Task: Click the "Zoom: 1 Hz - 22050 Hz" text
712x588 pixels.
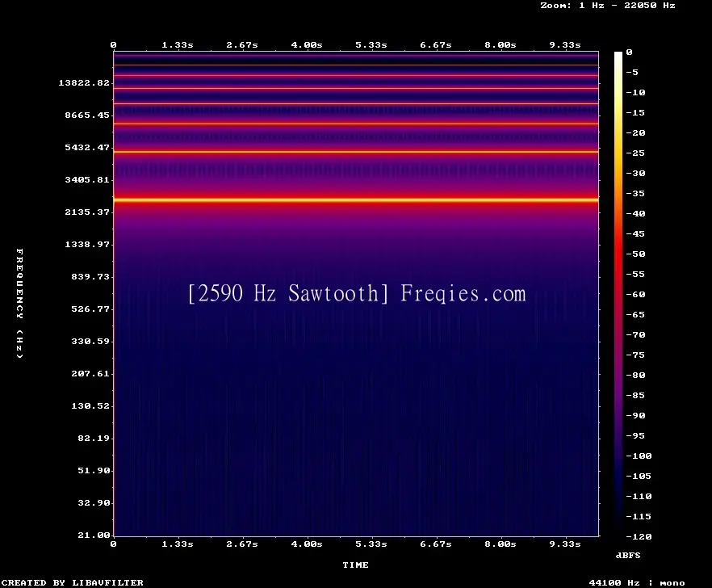Action: [608, 6]
